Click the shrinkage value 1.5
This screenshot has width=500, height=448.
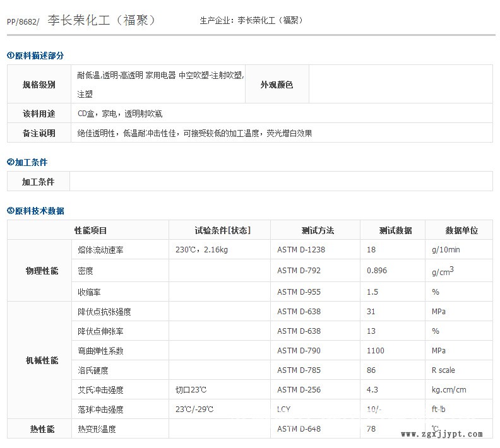click(372, 292)
